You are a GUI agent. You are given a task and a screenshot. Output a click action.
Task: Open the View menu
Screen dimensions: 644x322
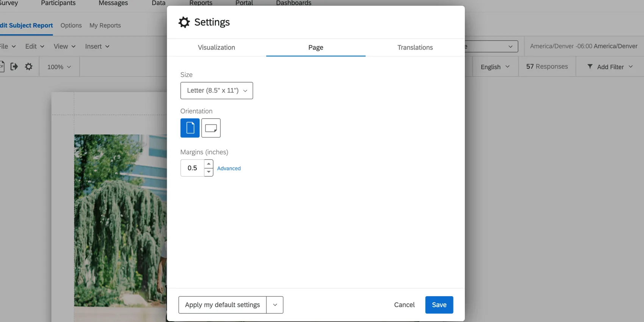[64, 46]
